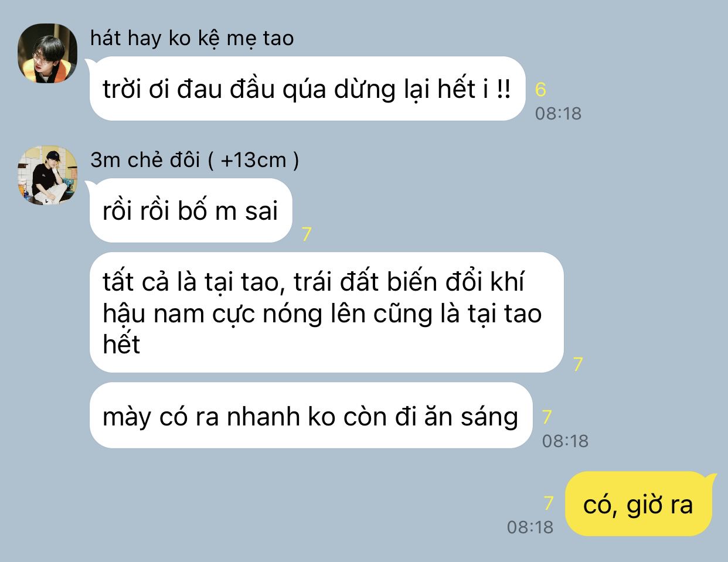Click the unread count 7 next to rồi rồi bố m sai
This screenshot has width=728, height=562.
tap(307, 234)
